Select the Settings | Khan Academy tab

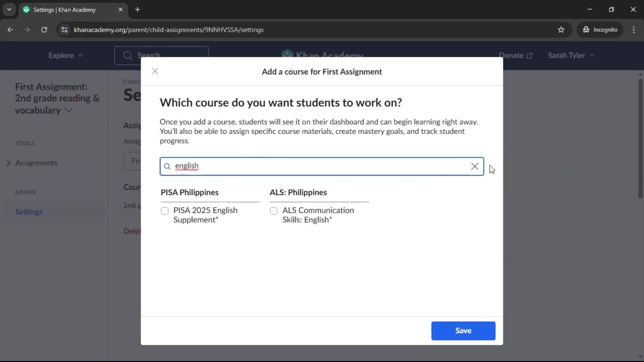73,9
